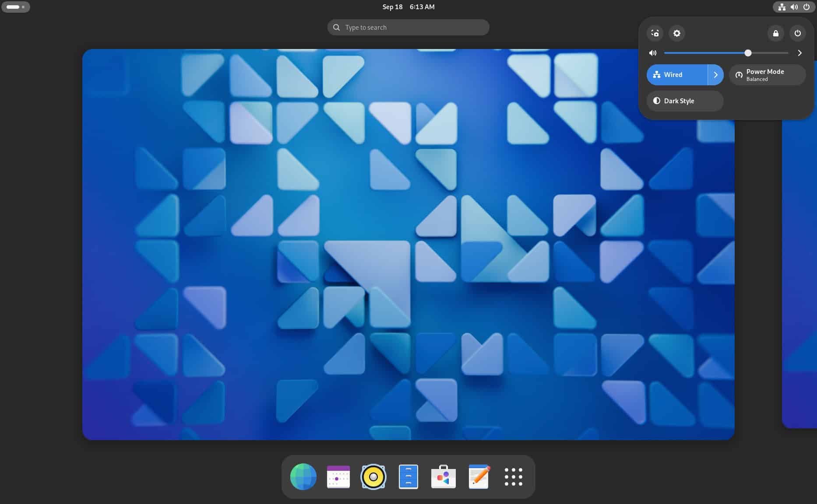
Task: Launch the Calendar app from the dock
Action: pyautogui.click(x=338, y=476)
